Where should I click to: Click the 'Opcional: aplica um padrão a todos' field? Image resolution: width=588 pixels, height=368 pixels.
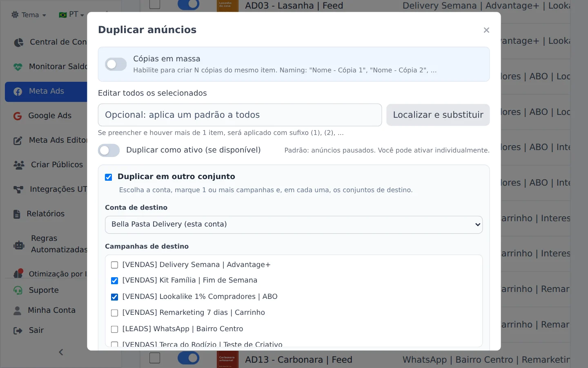click(x=240, y=115)
